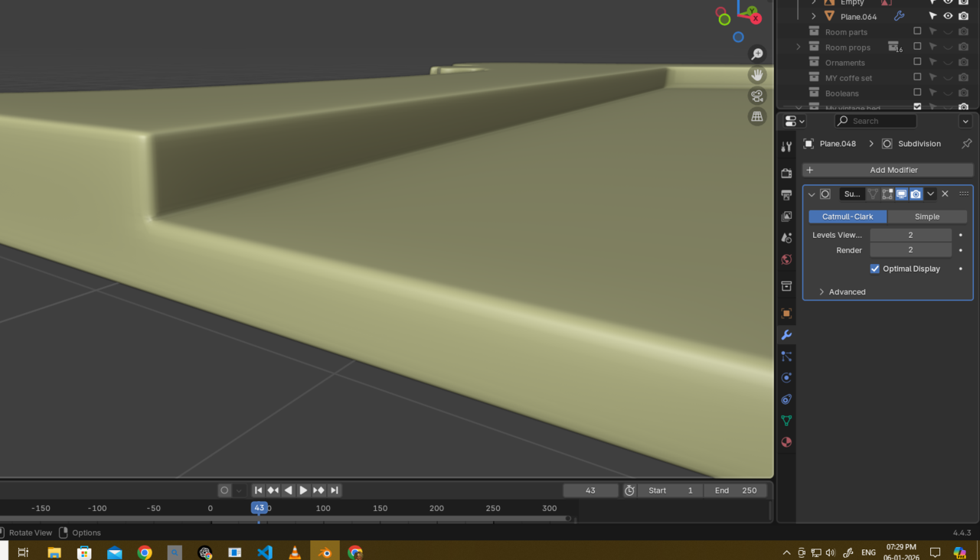Screen dimensions: 980x560
Task: Click the Blender icon in the taskbar
Action: [325, 552]
